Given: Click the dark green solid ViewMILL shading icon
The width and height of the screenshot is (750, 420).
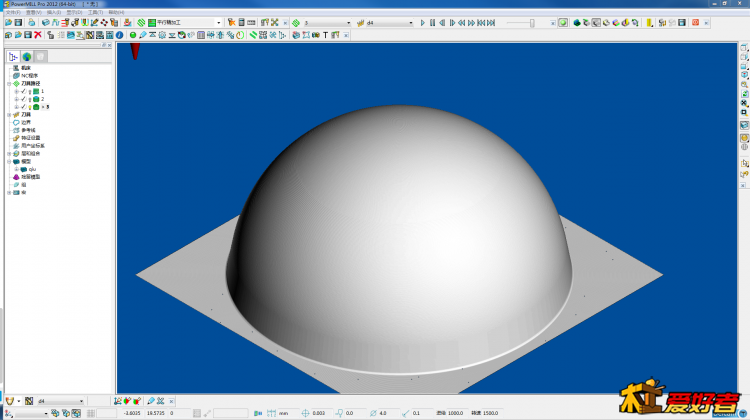Looking at the screenshot, I should 577,22.
